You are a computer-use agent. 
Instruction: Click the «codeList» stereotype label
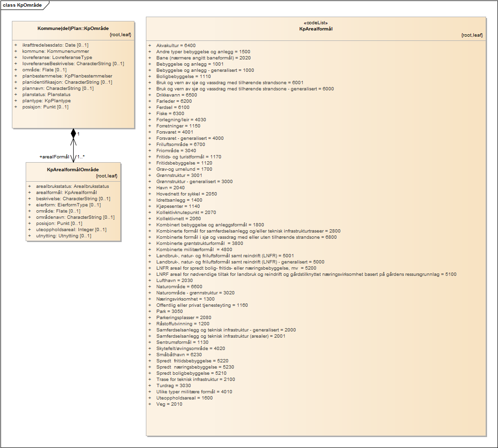coord(316,23)
